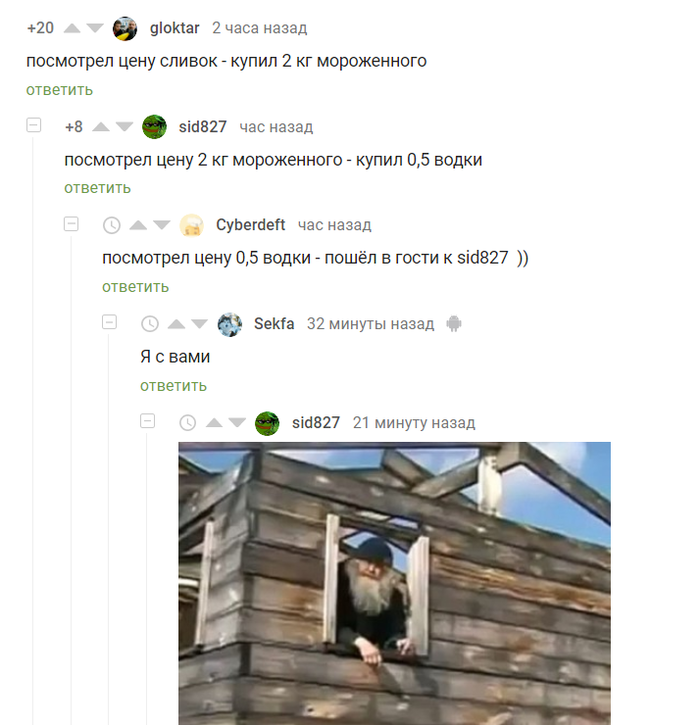Screen dimensions: 700x725
Task: Open Cyberdeft's username profile link
Action: (251, 225)
